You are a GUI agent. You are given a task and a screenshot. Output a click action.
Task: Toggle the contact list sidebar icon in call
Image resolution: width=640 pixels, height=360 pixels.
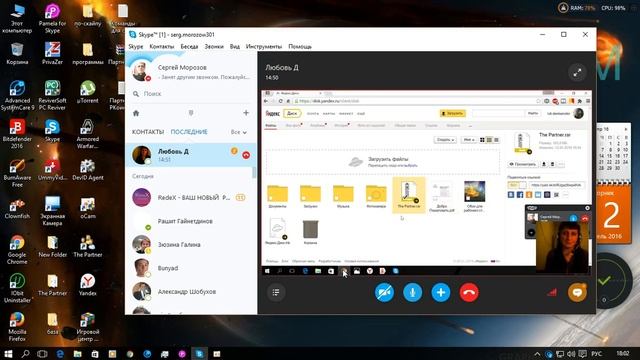(x=276, y=292)
